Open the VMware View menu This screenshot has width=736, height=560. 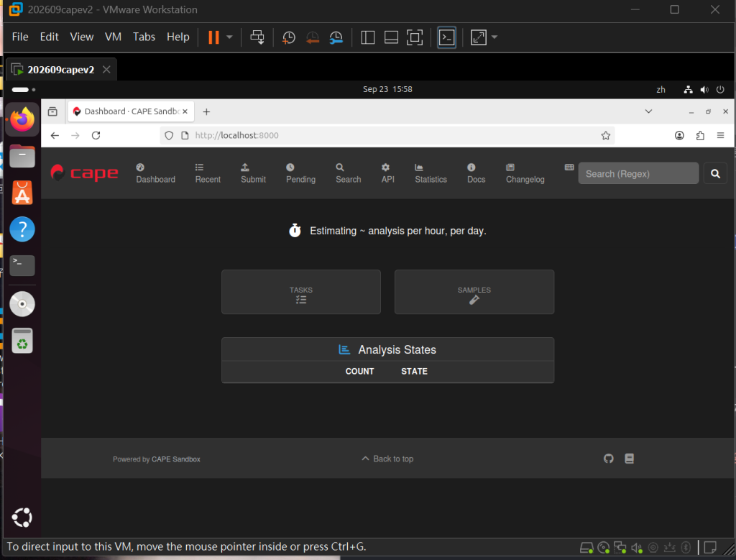(x=82, y=37)
